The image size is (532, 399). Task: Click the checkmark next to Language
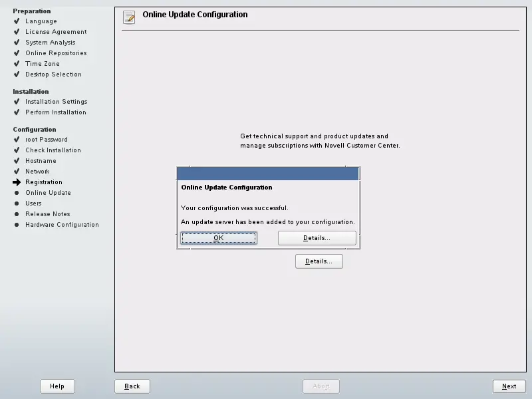pos(17,21)
